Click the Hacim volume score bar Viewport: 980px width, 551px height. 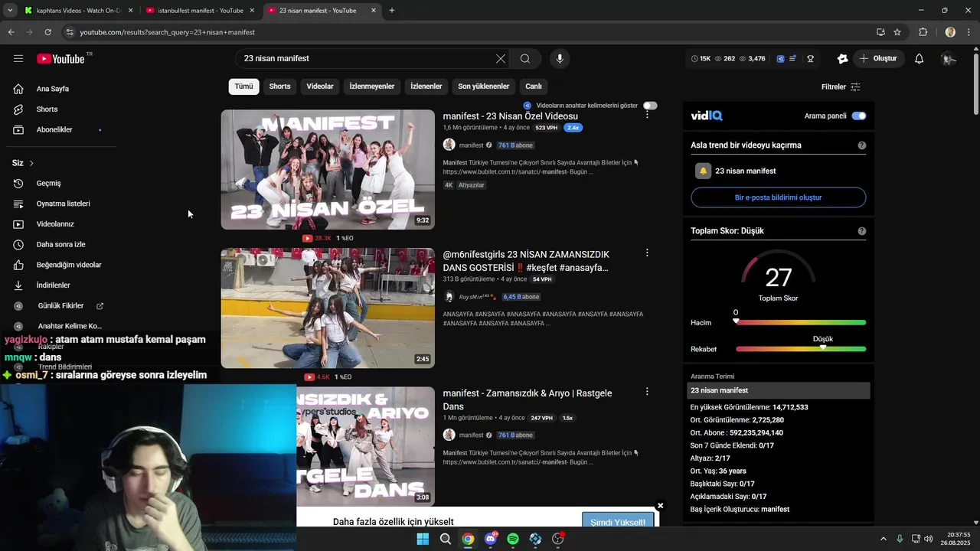801,322
